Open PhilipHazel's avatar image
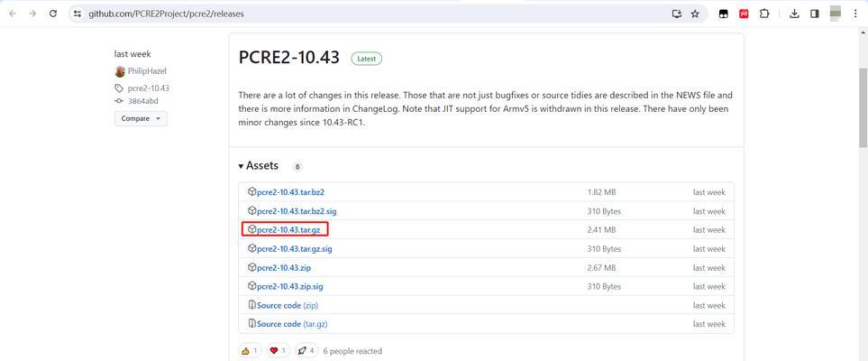 tap(120, 71)
